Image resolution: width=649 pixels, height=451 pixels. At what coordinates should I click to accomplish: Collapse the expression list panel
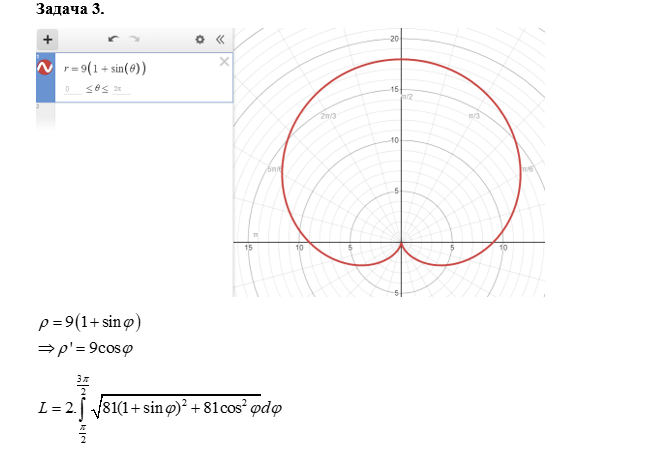[x=220, y=39]
